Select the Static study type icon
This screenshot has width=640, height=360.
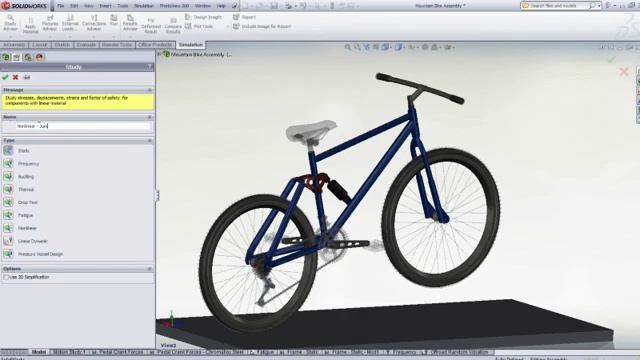point(8,151)
